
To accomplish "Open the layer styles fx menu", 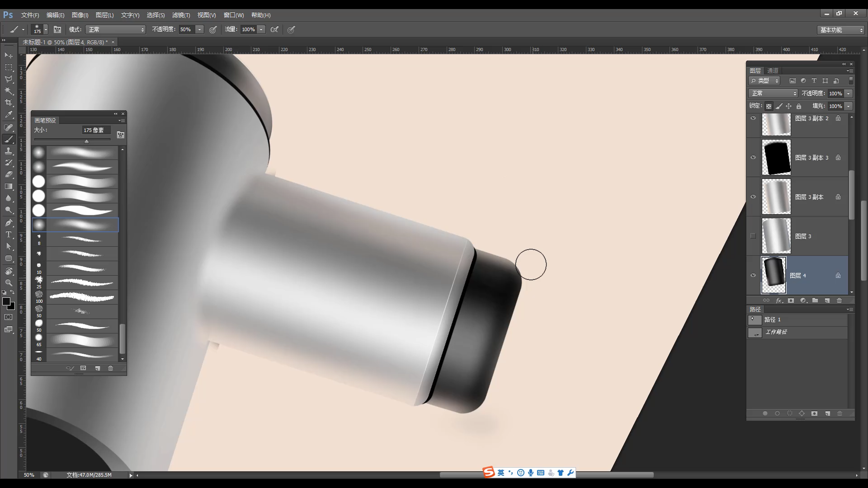I will (779, 300).
